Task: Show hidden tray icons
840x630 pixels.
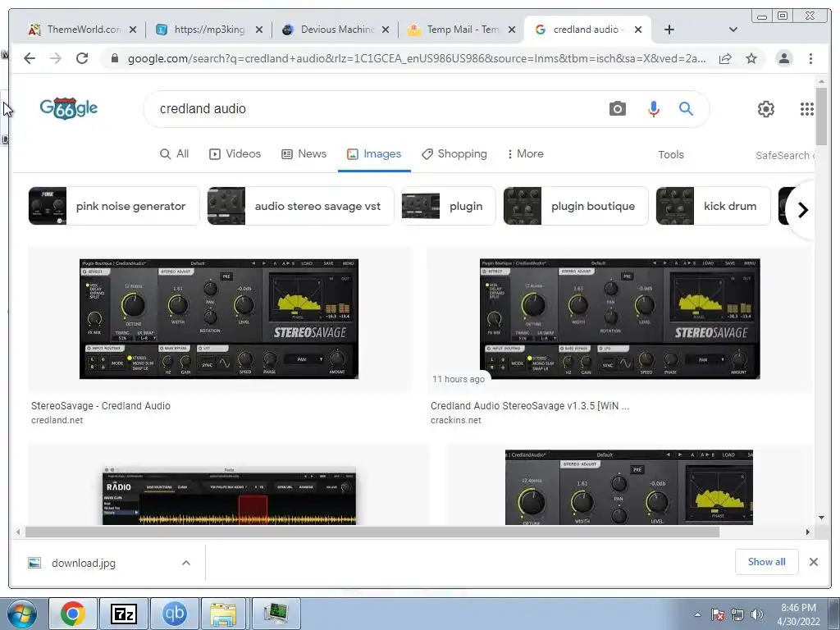Action: [697, 614]
